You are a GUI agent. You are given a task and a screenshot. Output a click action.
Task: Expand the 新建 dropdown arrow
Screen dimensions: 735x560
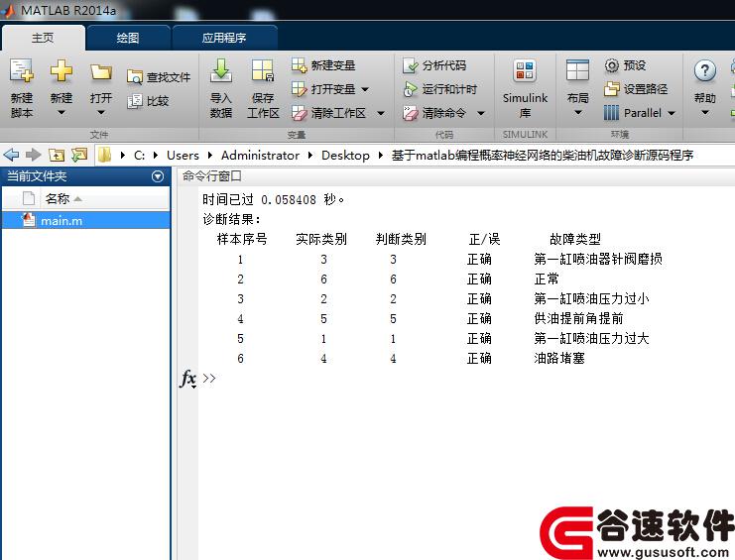(x=61, y=112)
